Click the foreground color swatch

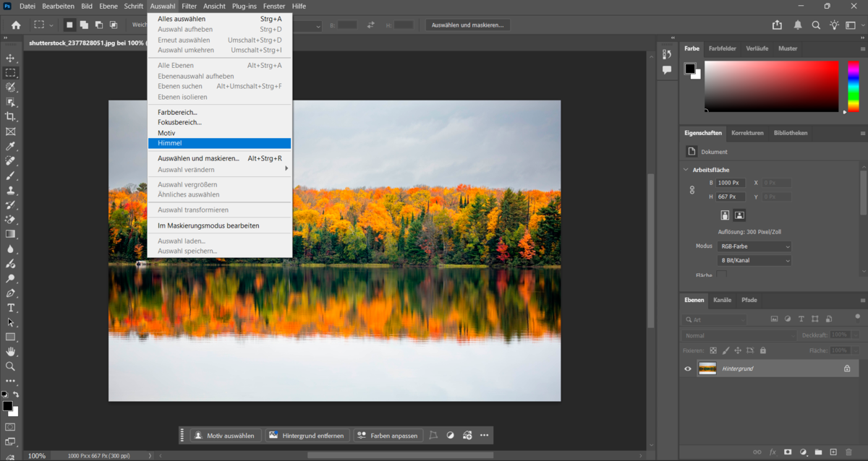tap(7, 407)
